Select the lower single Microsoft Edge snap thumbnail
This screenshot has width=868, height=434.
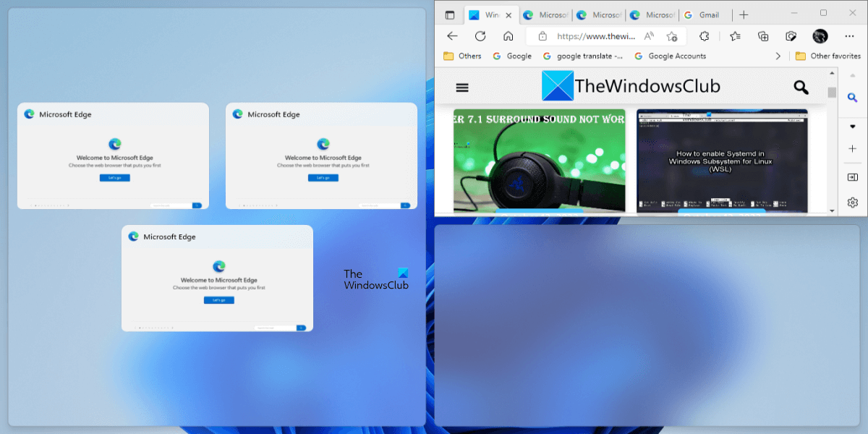[x=217, y=278]
